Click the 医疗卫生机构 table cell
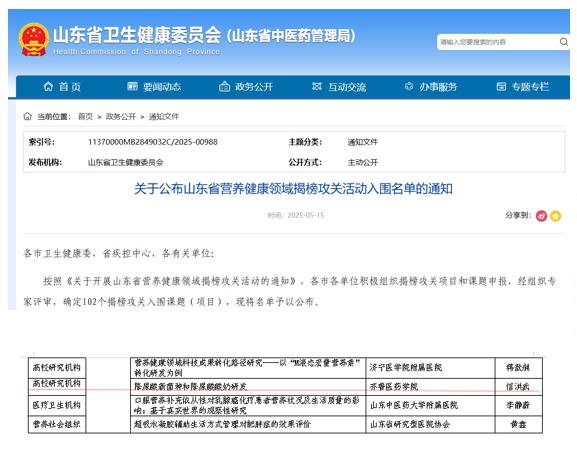 pyautogui.click(x=57, y=405)
